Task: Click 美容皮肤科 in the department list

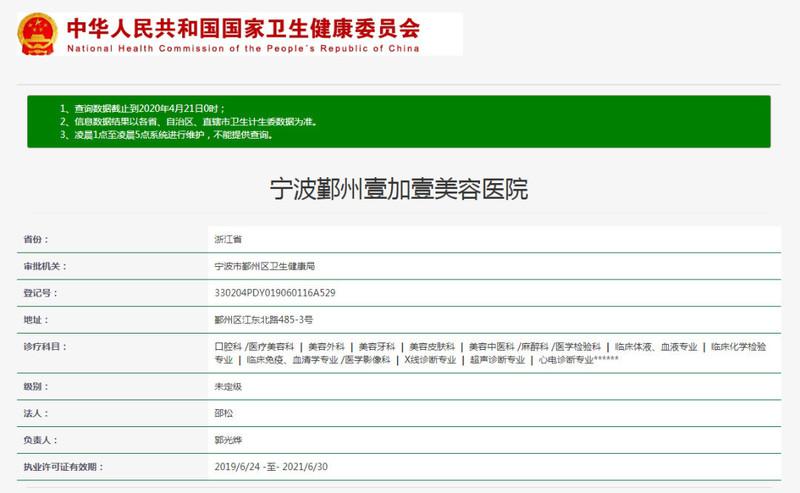Action: [431, 346]
